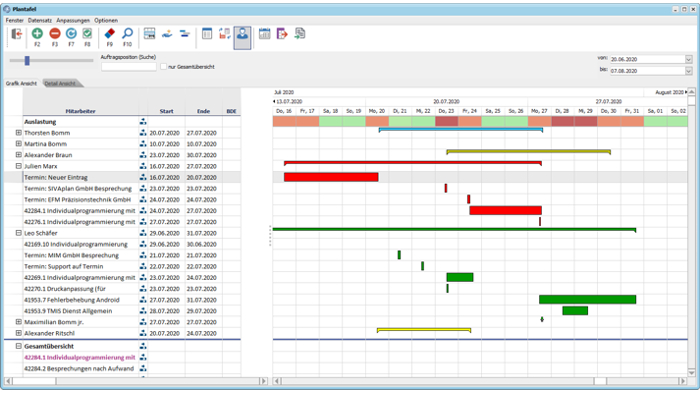This screenshot has width=700, height=394.
Task: Click the machine/resource swap toolbar icon
Action: coord(225,33)
